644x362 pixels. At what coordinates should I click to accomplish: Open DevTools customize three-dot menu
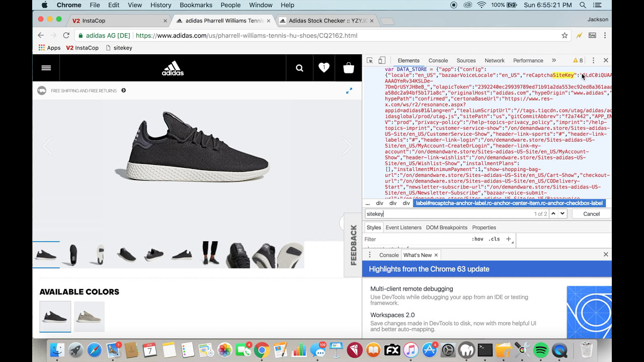pyautogui.click(x=593, y=60)
